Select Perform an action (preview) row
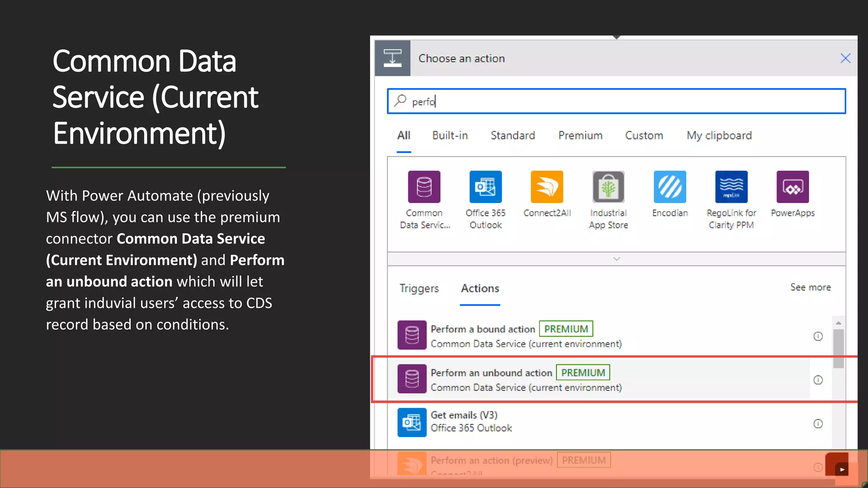 [x=604, y=463]
